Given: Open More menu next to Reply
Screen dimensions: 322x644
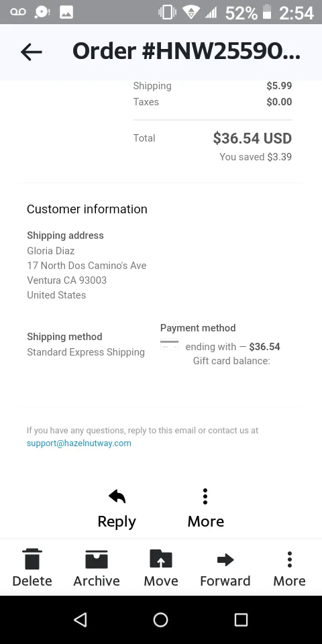Looking at the screenshot, I should 205,508.
